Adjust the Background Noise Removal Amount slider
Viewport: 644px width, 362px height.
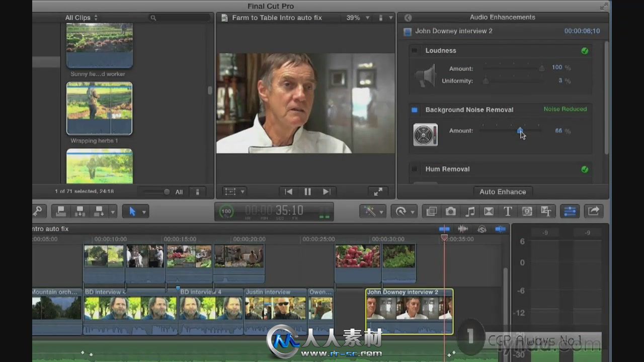[x=520, y=130]
